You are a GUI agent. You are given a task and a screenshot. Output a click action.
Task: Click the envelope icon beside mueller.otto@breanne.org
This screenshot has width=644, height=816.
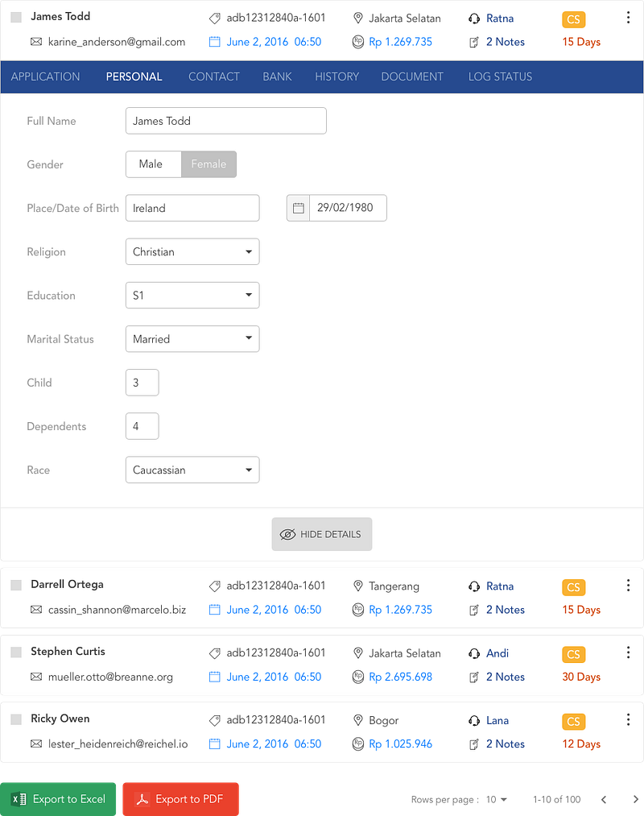click(36, 677)
